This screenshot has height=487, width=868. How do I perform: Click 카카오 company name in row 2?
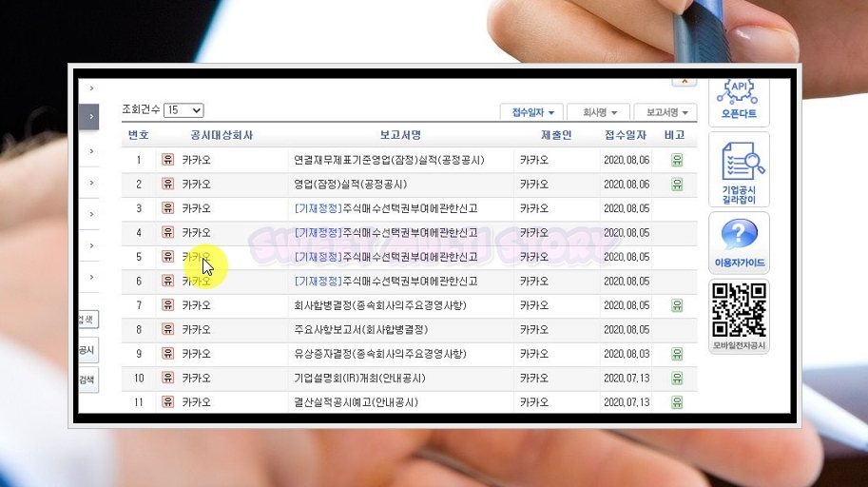click(x=197, y=184)
